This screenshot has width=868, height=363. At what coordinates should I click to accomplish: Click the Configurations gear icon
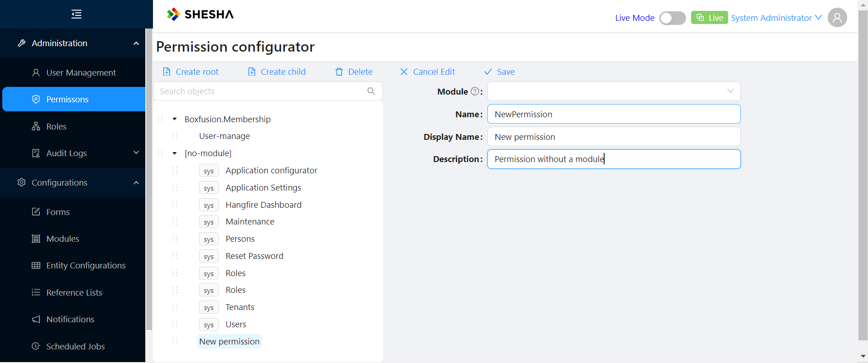21,182
